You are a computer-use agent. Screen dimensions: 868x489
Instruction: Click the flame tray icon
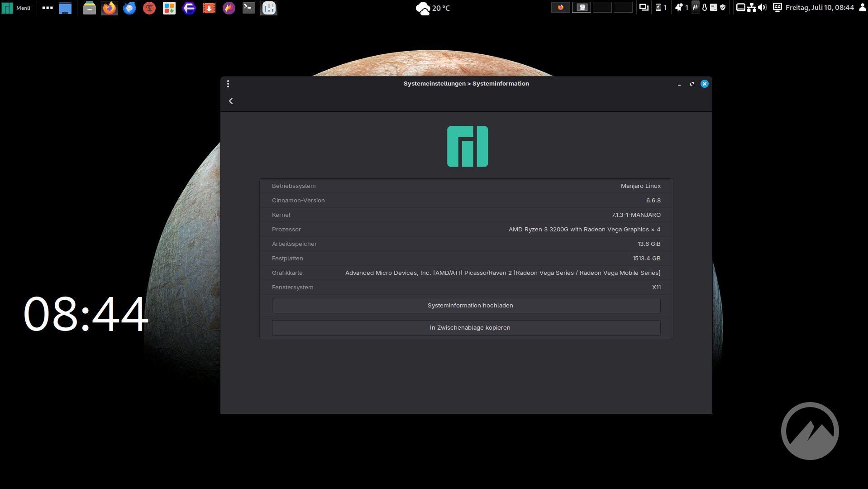[696, 7]
